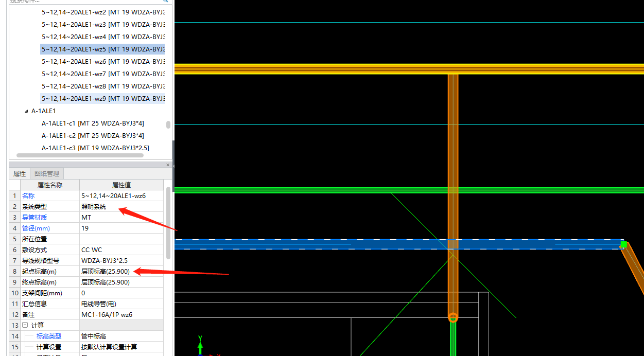
Task: Select tree item 5~12,14~20ALE1-wz3
Action: [x=103, y=25]
